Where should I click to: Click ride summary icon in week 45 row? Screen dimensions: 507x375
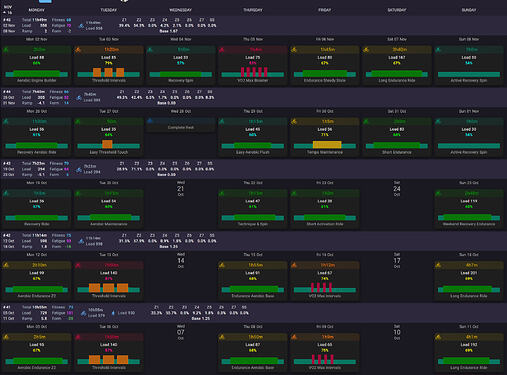[81, 26]
